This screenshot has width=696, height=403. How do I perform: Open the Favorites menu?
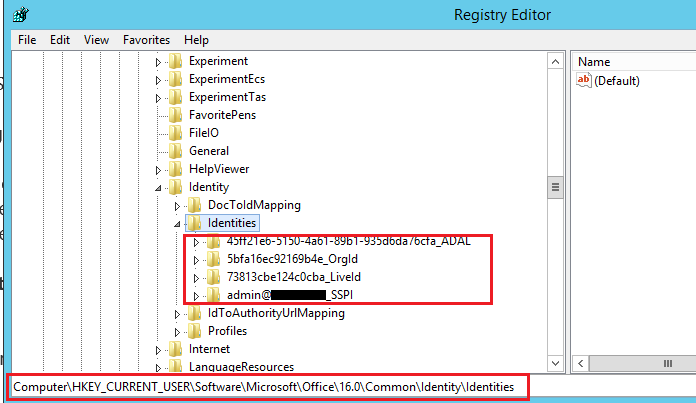tap(146, 40)
